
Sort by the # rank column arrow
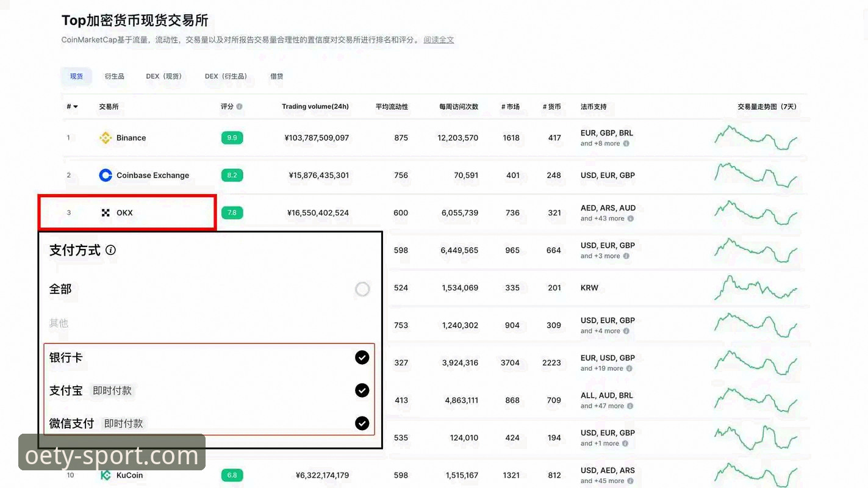[x=76, y=107]
